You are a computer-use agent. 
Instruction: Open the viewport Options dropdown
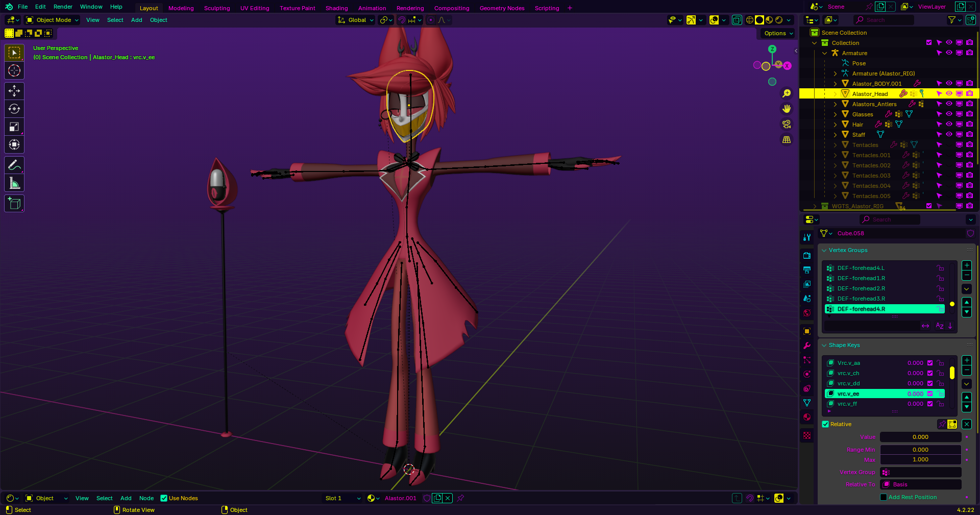779,33
